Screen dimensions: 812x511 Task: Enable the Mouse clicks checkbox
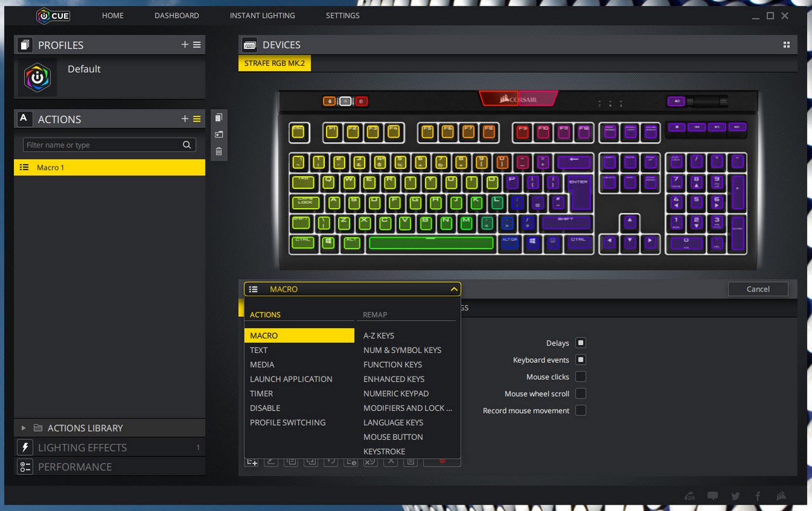(580, 377)
